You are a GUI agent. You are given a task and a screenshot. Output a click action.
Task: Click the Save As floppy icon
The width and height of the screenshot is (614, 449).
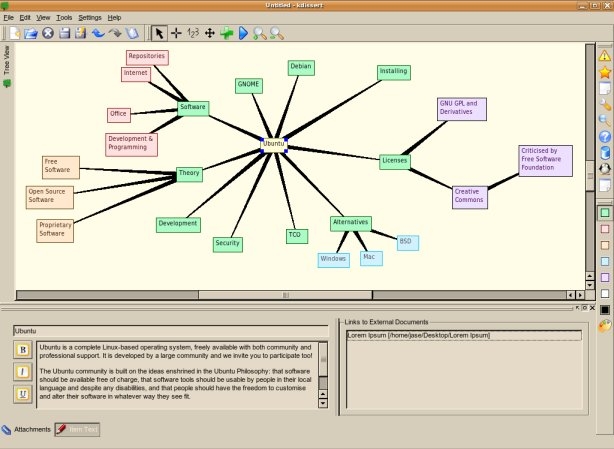pyautogui.click(x=81, y=33)
